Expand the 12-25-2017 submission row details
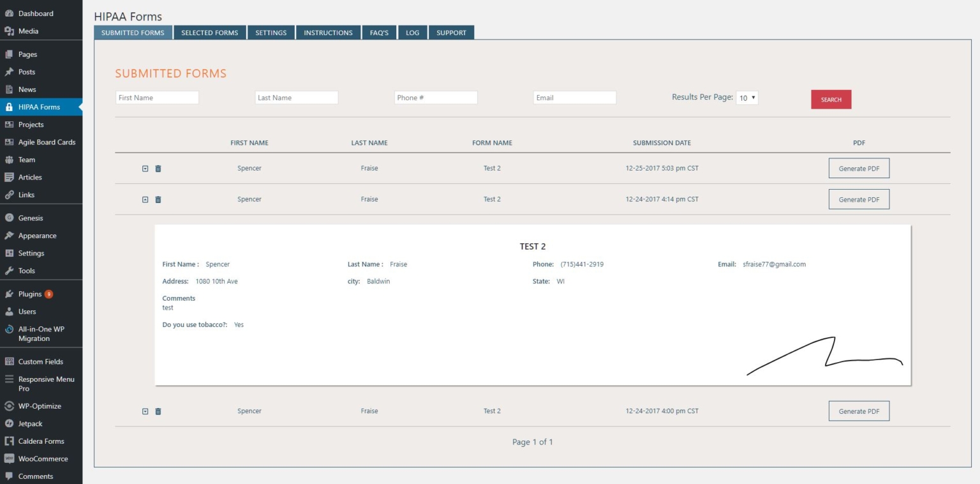Viewport: 980px width, 484px height. point(145,168)
